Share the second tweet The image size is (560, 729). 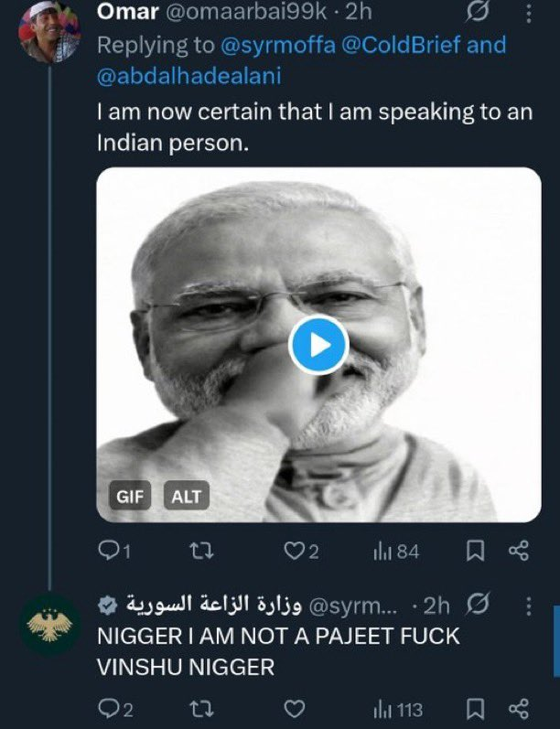(518, 709)
